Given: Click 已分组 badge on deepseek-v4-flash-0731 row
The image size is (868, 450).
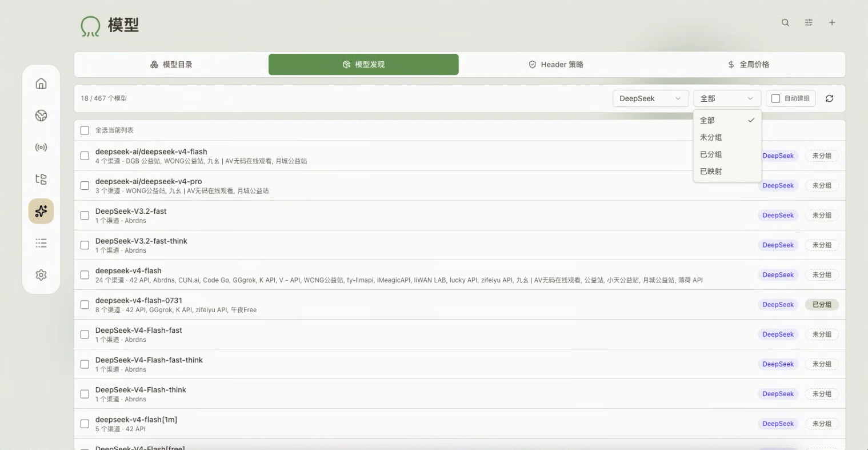Looking at the screenshot, I should pyautogui.click(x=822, y=305).
